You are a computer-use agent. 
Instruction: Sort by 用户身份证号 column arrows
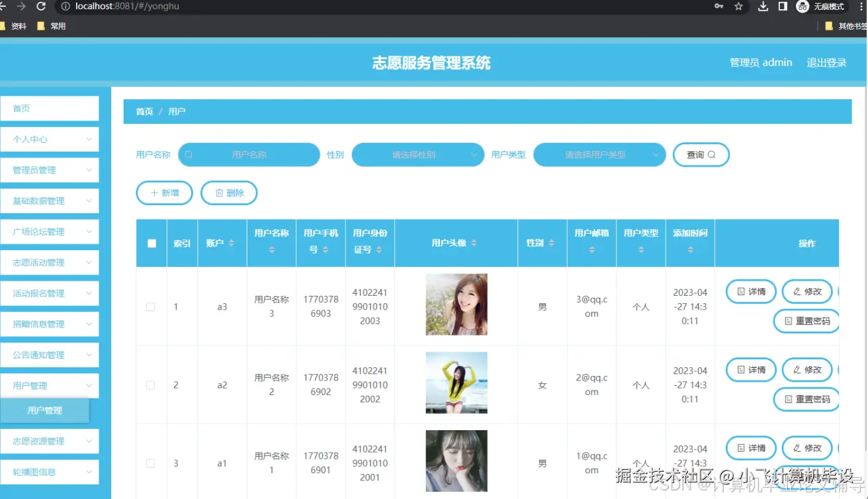pos(379,250)
